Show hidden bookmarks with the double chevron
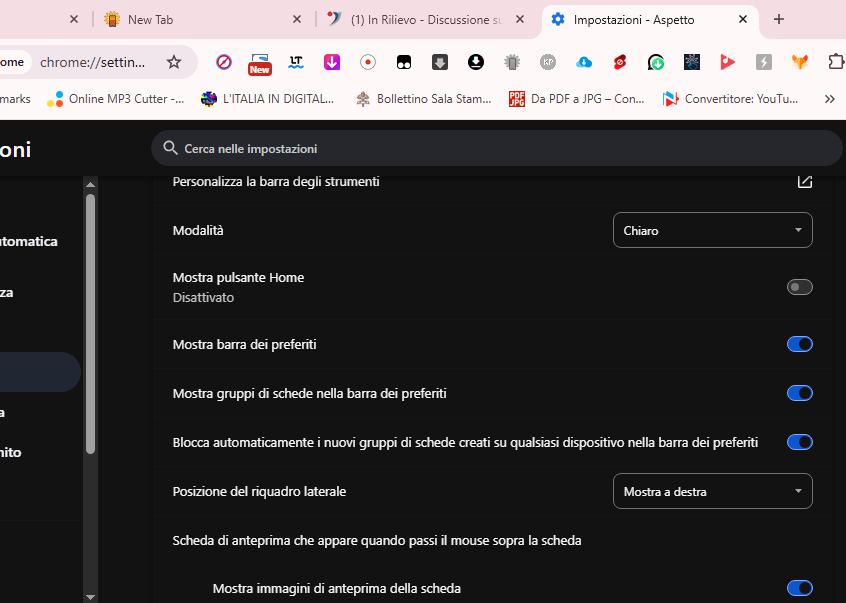The width and height of the screenshot is (846, 603). (830, 99)
